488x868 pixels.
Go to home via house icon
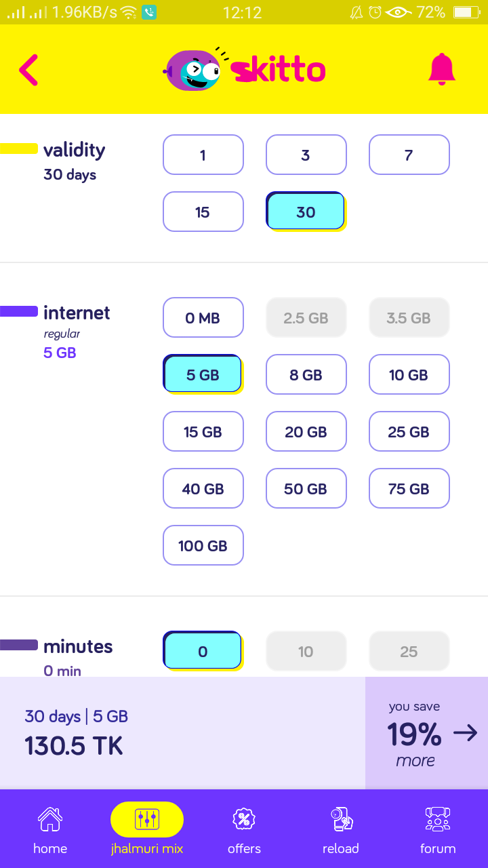tap(50, 819)
